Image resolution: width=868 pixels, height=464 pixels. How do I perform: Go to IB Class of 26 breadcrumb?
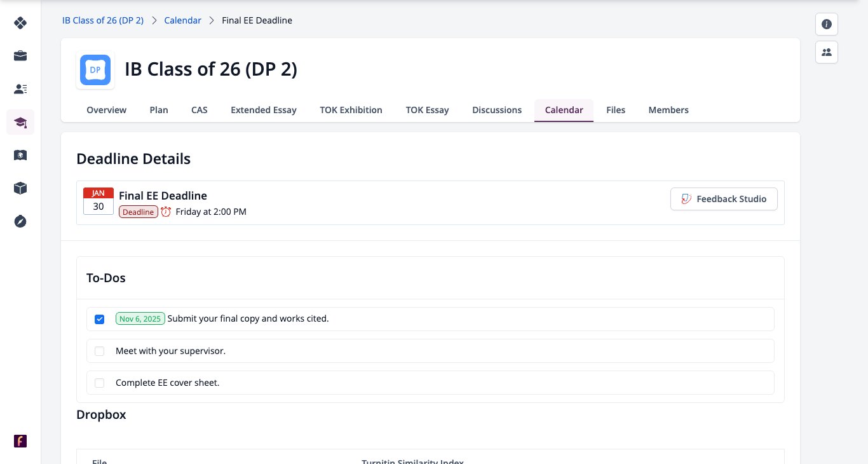click(x=103, y=20)
